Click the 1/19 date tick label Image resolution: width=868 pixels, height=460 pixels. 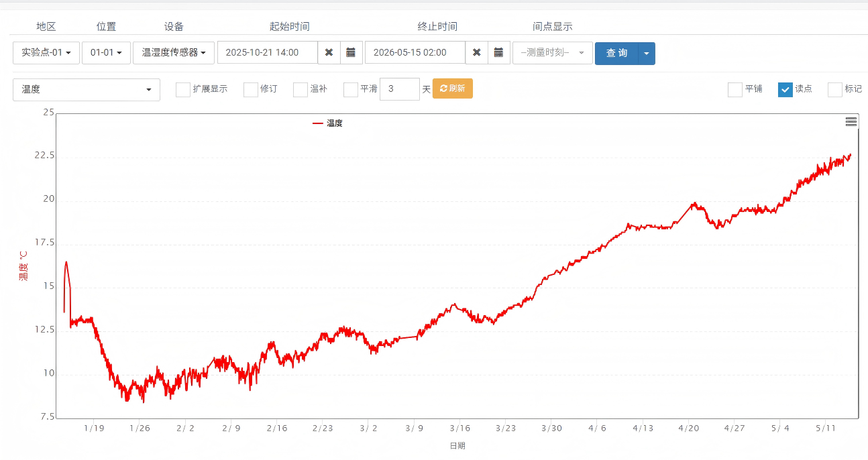tap(94, 428)
